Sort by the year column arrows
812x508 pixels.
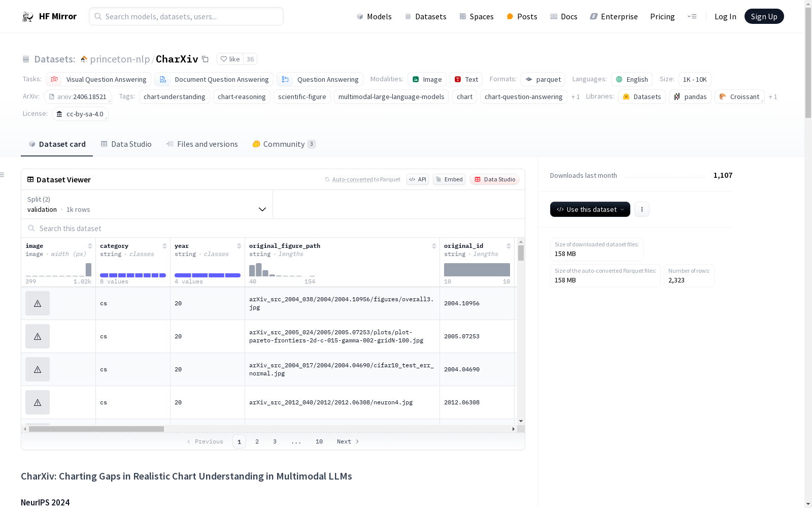coord(239,246)
